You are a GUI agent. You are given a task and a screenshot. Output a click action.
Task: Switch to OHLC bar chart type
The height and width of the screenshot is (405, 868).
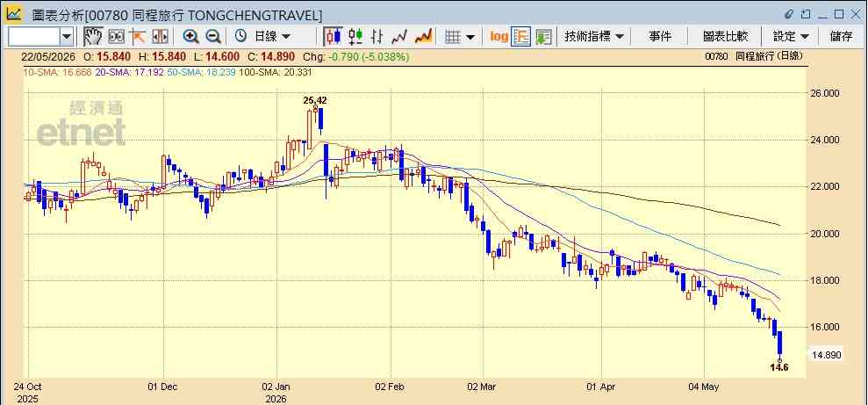pyautogui.click(x=377, y=37)
